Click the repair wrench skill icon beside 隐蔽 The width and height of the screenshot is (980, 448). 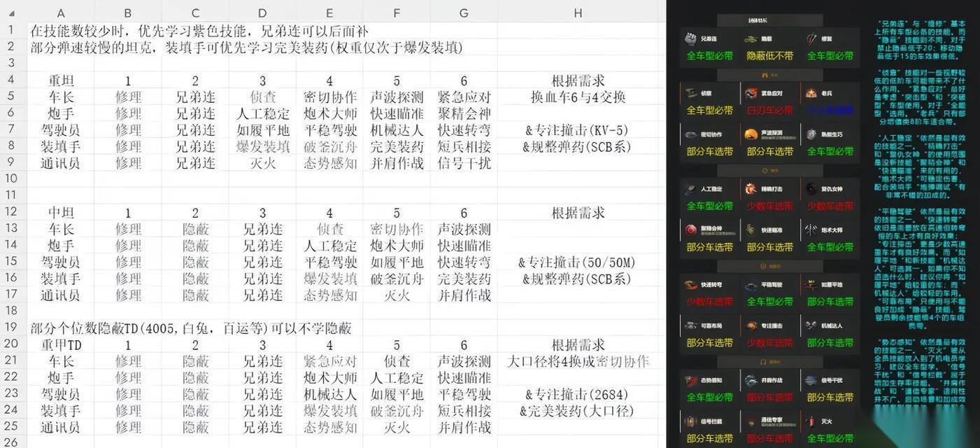coord(811,39)
